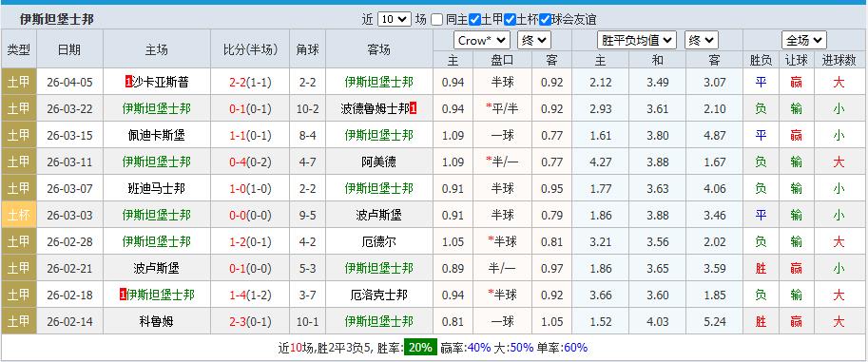Open away team 波德鲁姆士邦 link
Viewport: 868px width, 362px height.
(376, 109)
